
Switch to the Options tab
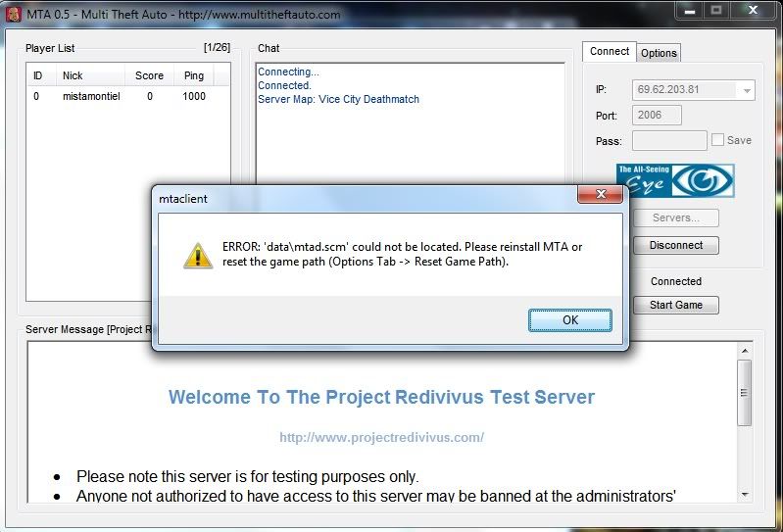pos(659,53)
